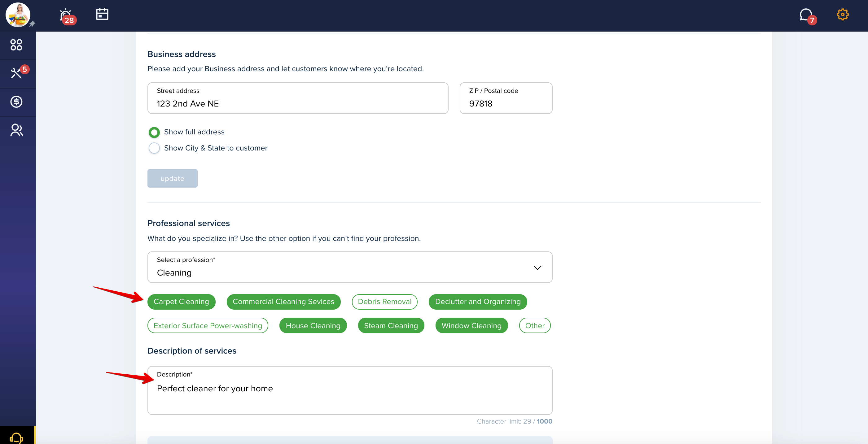This screenshot has width=868, height=444.
Task: Toggle Commercial Cleaning Sevices tag
Action: click(x=283, y=302)
